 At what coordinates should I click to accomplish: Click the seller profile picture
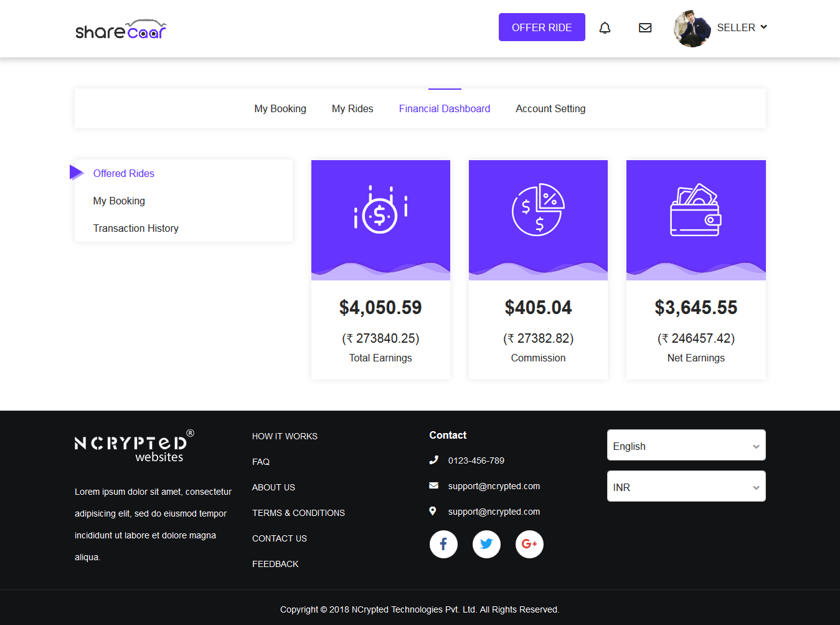[692, 28]
